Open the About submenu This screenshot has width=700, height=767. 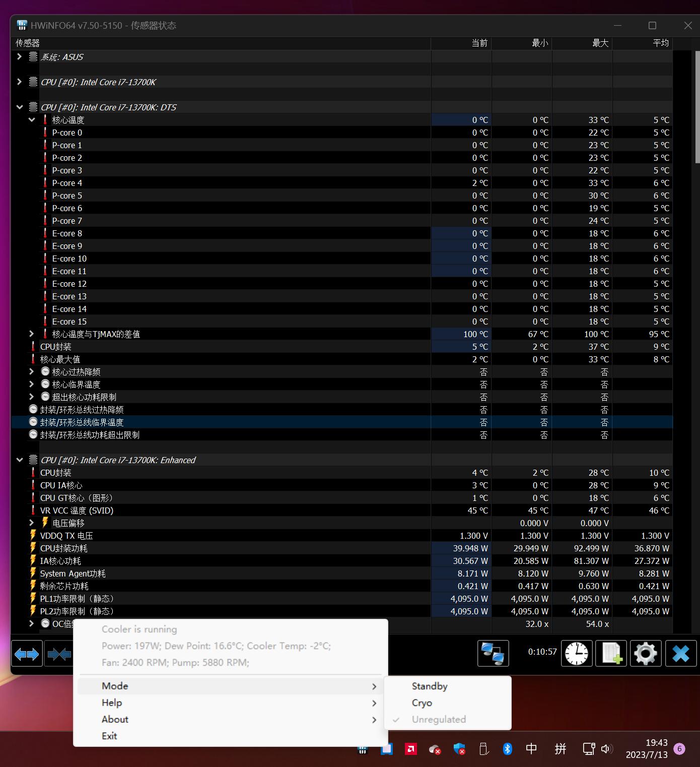115,719
